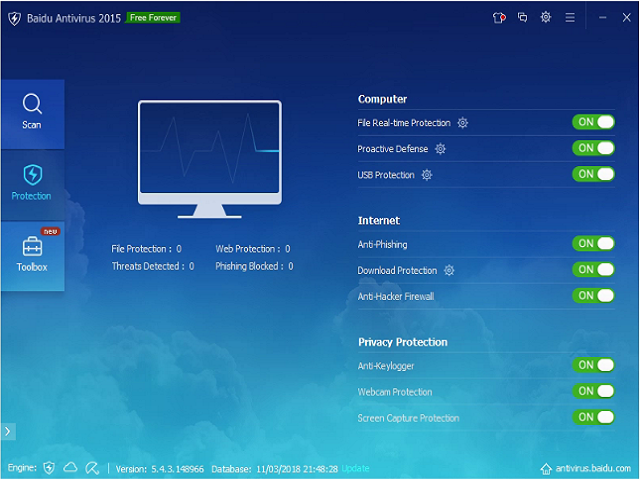
Task: Click the Free Forever badge
Action: pos(153,18)
